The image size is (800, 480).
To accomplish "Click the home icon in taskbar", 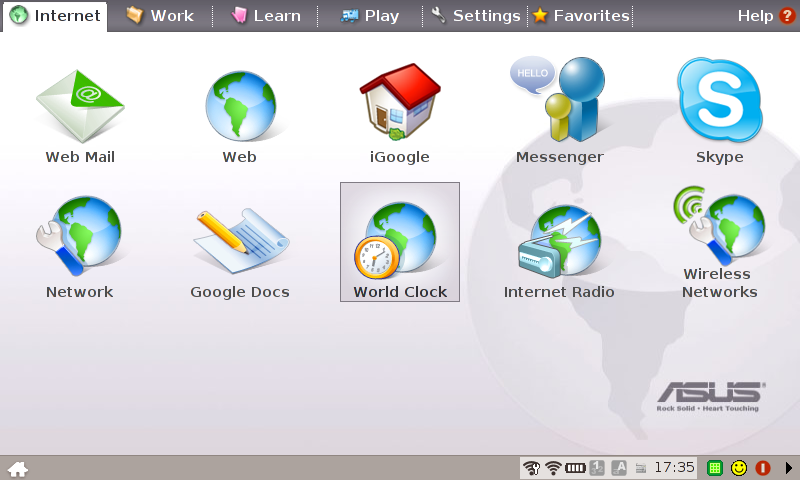I will tap(18, 468).
